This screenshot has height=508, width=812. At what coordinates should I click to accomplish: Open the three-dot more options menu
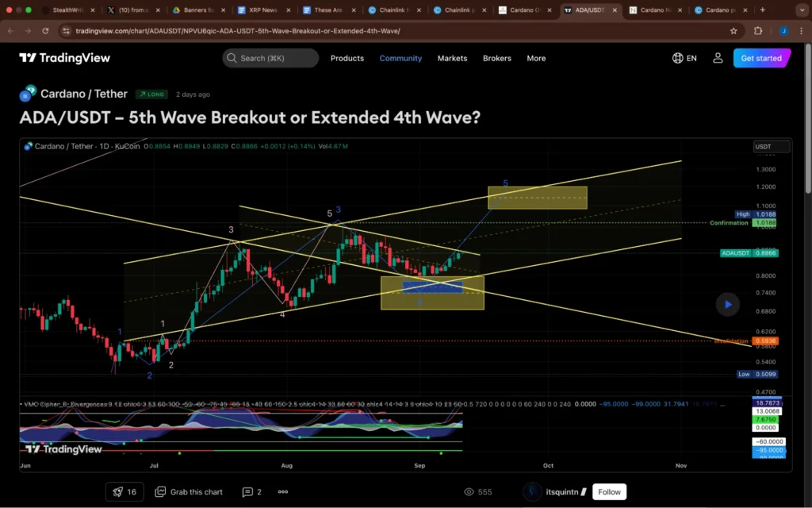(283, 492)
